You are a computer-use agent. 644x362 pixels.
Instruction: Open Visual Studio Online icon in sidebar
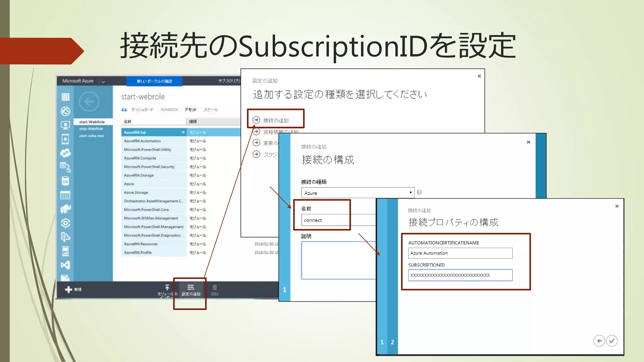[65, 265]
